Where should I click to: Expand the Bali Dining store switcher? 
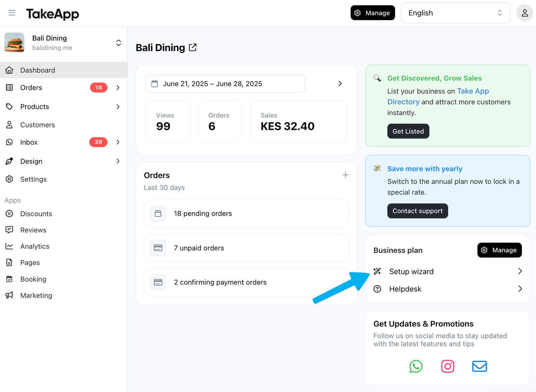pos(119,43)
